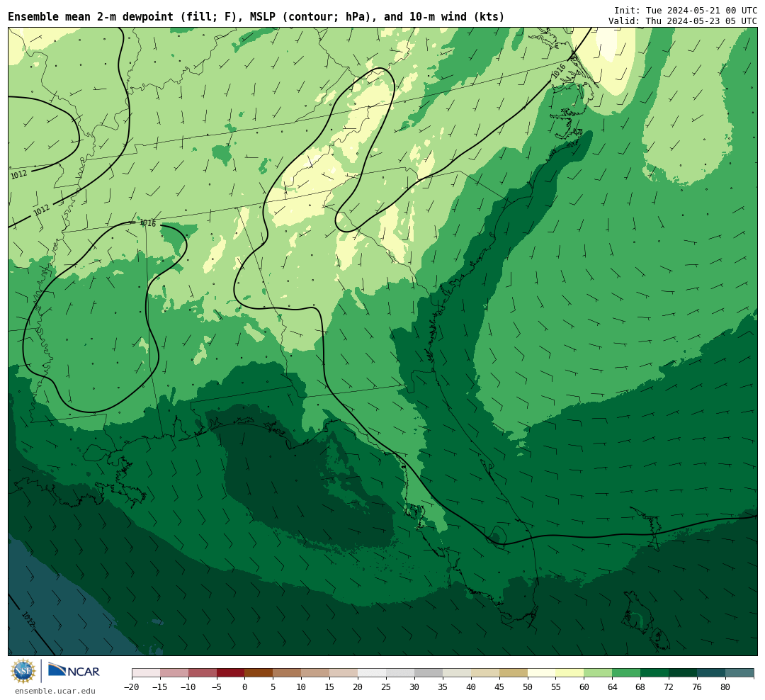The image size is (765, 700).
Task: Pick the 5 to 10 light brown swatch
Action: pos(288,673)
